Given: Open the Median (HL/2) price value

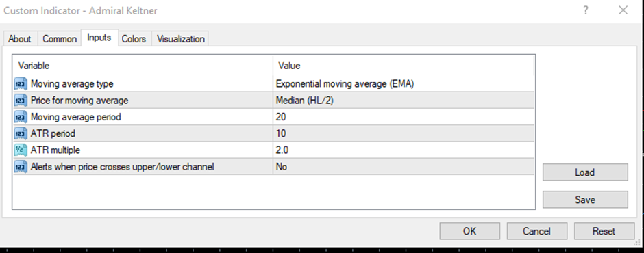Looking at the screenshot, I should [404, 101].
